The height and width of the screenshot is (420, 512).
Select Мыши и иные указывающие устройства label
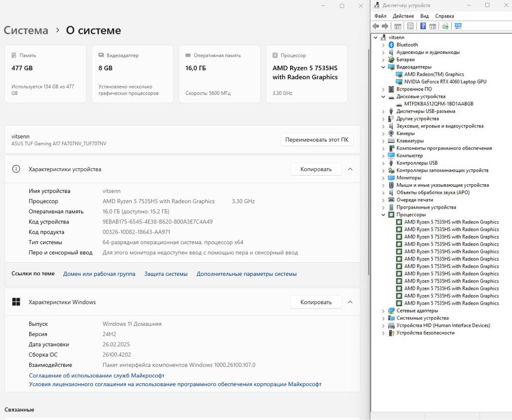click(442, 185)
